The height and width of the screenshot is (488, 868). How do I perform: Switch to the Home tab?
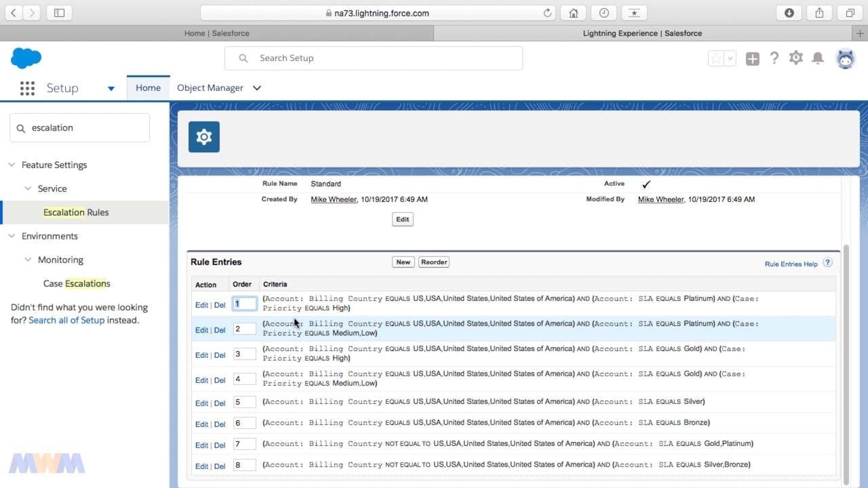148,88
